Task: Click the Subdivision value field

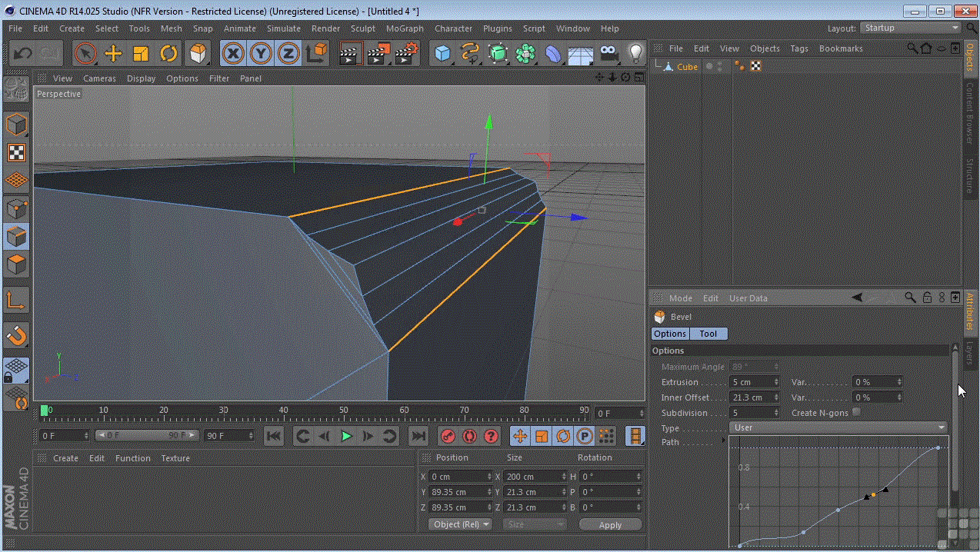Action: 755,413
